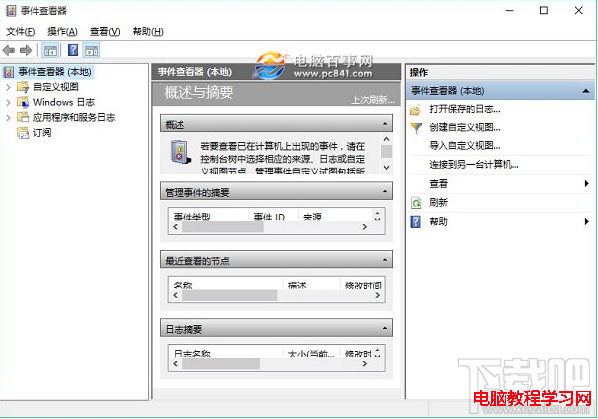Click 自定义视图 folder icon
The height and width of the screenshot is (419, 598).
[x=23, y=87]
